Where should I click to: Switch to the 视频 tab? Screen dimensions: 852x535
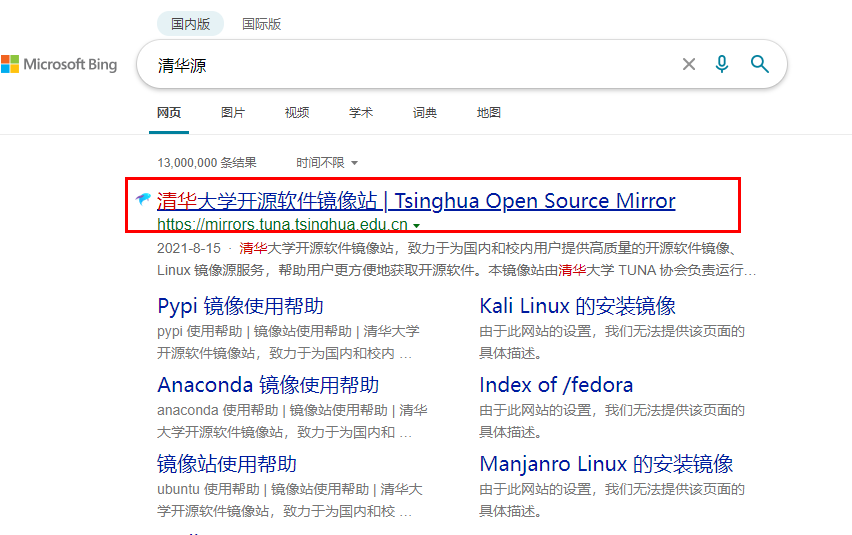(297, 112)
